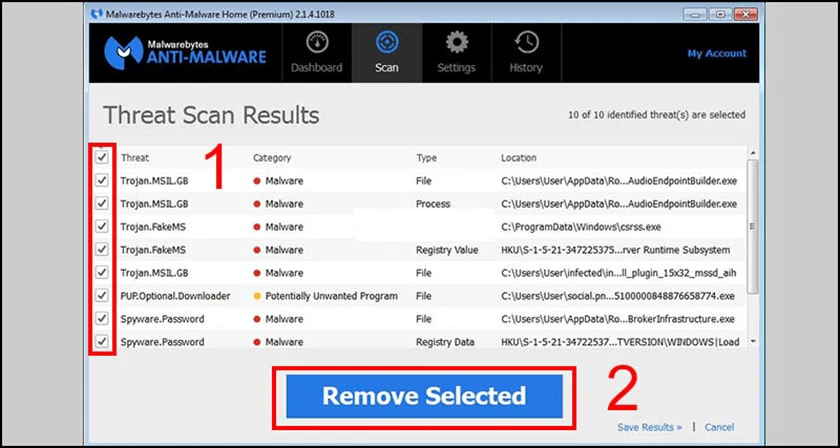Screen dimensions: 840x448
Task: Click location ending in TVERSION\WINDOWS|Load
Action: coord(620,342)
